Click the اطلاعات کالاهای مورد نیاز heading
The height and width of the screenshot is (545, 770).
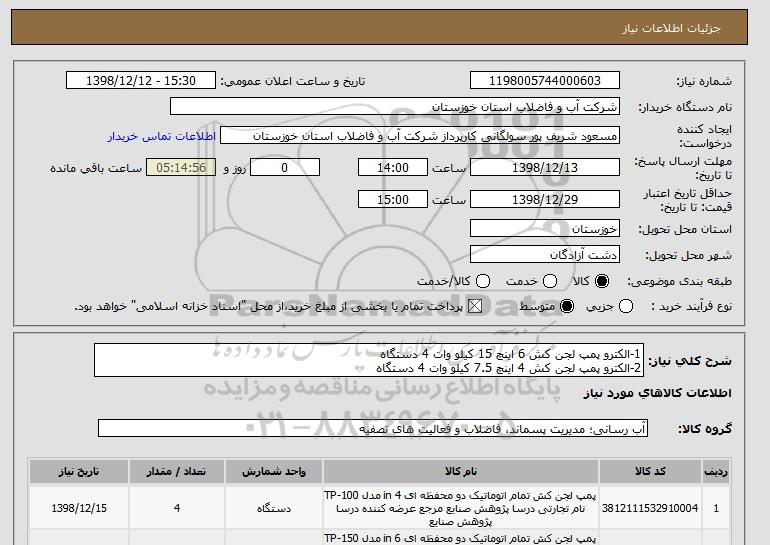click(658, 393)
